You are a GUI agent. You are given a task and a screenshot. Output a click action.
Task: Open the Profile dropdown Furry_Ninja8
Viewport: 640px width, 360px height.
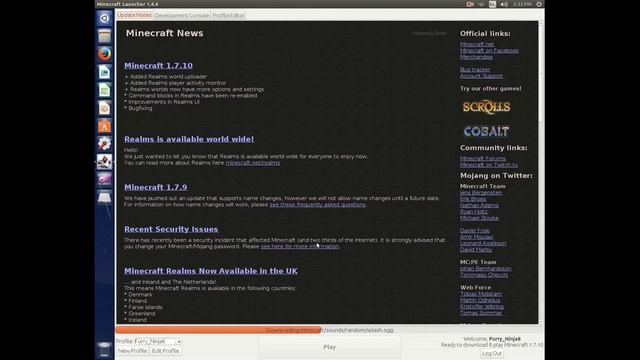click(158, 341)
